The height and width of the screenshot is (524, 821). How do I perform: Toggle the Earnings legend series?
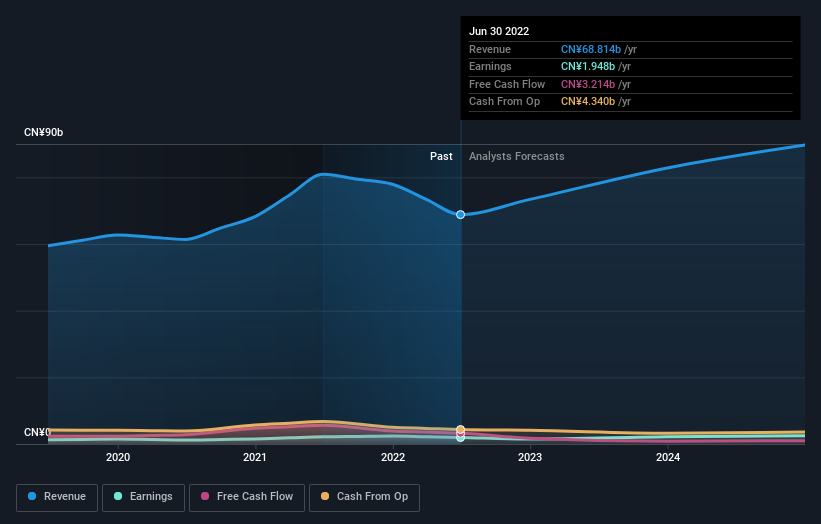[x=143, y=497]
